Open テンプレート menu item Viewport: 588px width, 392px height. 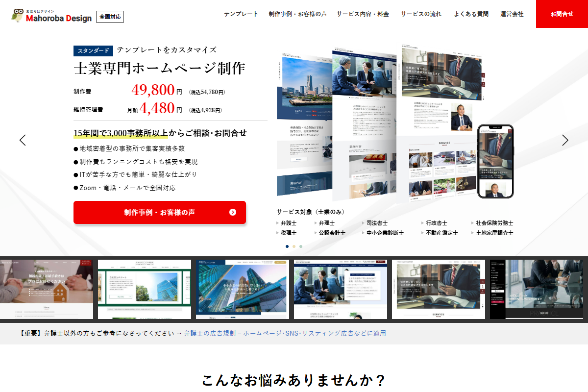[x=241, y=14]
